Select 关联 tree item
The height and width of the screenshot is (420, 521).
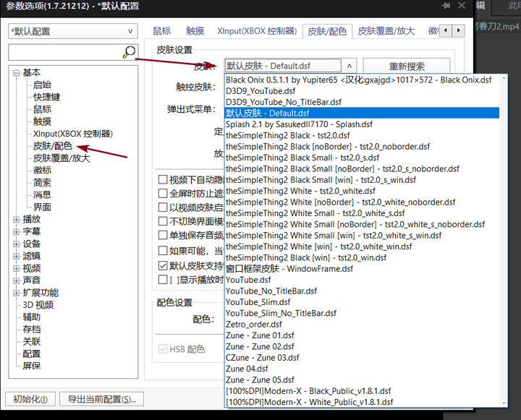point(32,342)
